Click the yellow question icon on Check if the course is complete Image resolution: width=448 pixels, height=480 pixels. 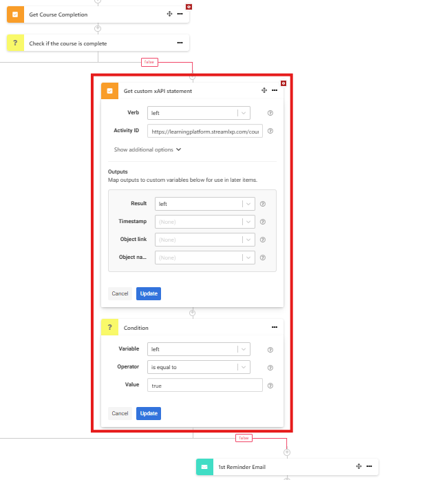(15, 43)
